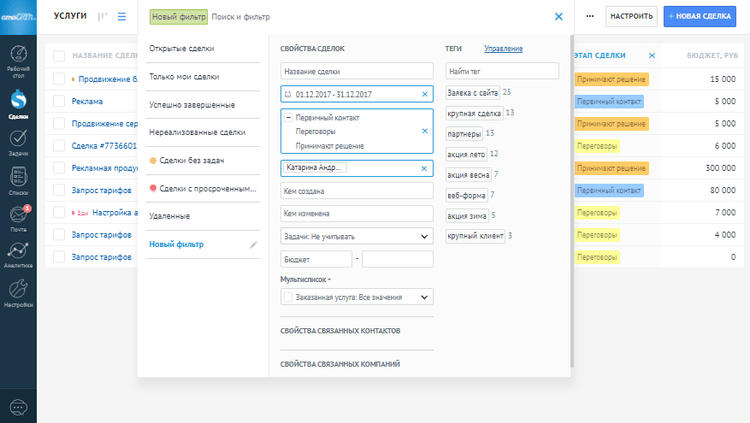Click the Новая сделка button

point(705,17)
